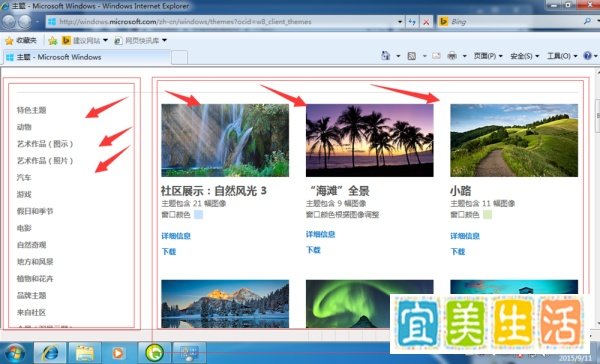The image size is (600, 364).
Task: Expand the address bar history dropdown
Action: (400, 22)
